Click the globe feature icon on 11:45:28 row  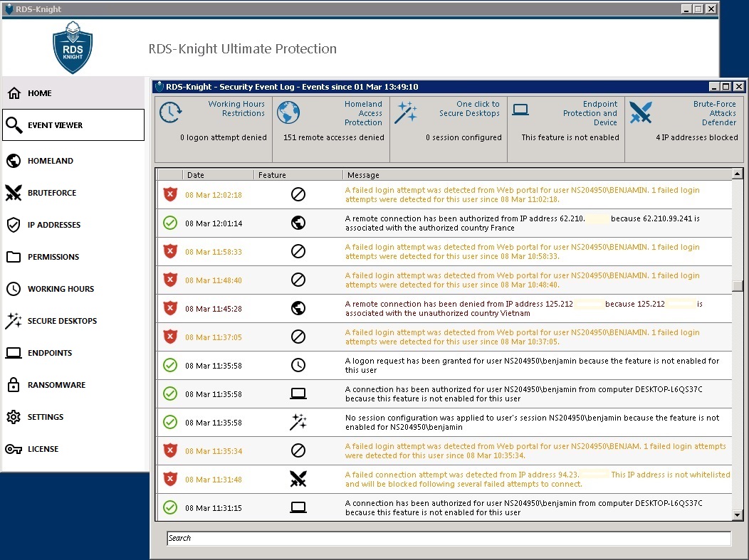click(x=298, y=308)
